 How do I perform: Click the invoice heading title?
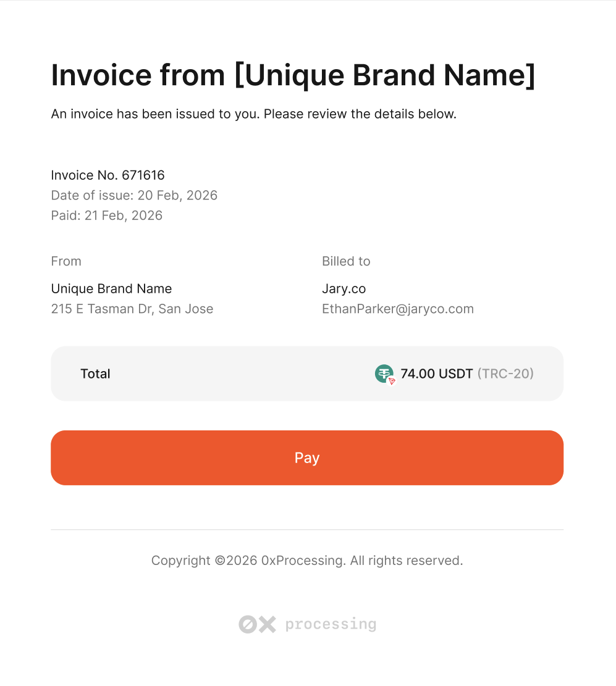coord(293,75)
